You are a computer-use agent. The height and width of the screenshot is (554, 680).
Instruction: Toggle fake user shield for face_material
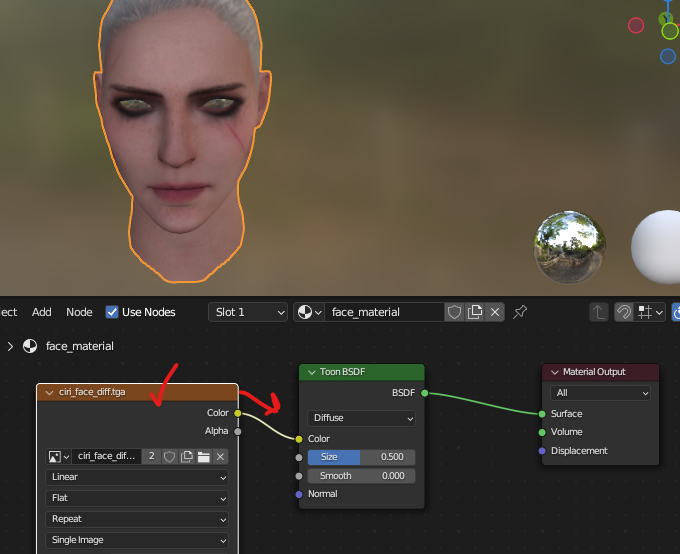454,312
